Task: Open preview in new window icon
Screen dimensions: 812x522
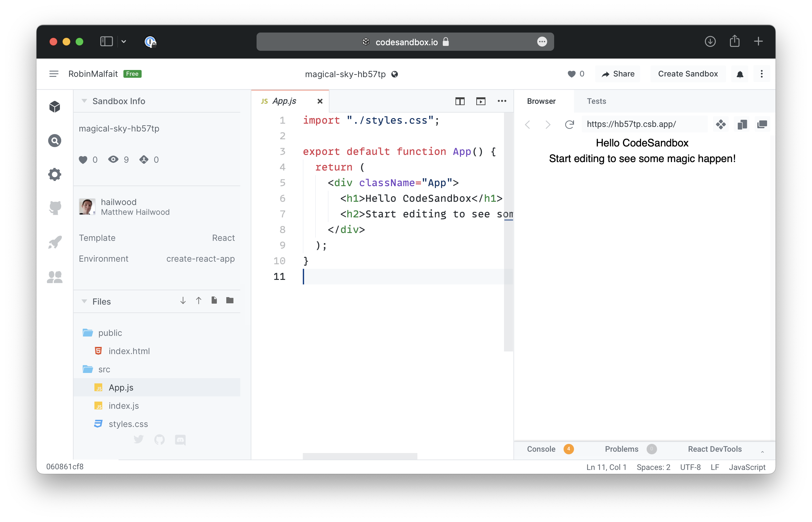Action: (762, 124)
